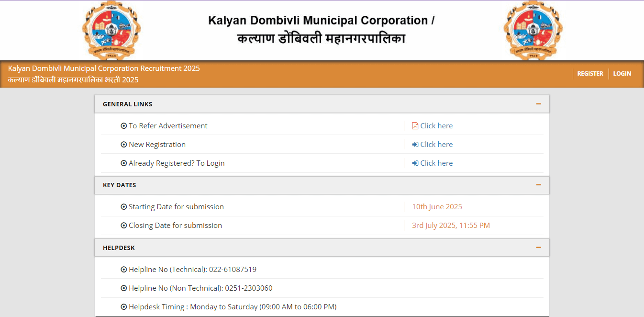
Task: Click bullet icon before Starting Date for submission
Action: tap(124, 207)
